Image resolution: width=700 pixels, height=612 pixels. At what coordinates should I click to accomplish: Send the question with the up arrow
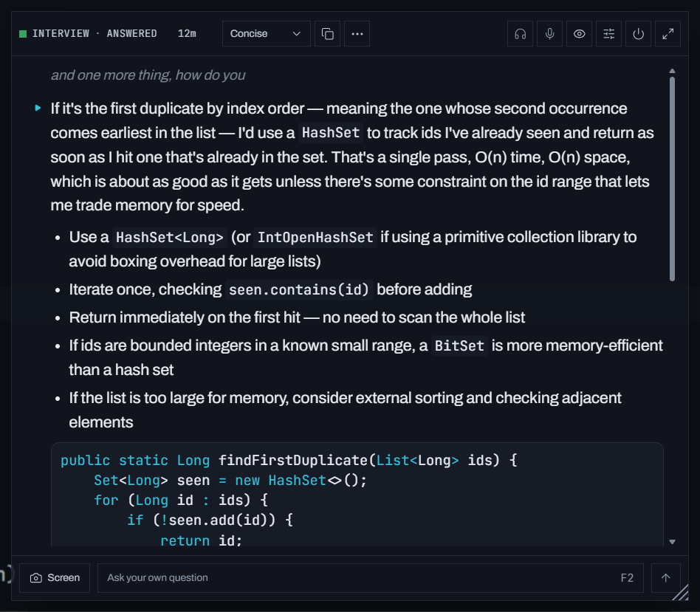tap(665, 577)
